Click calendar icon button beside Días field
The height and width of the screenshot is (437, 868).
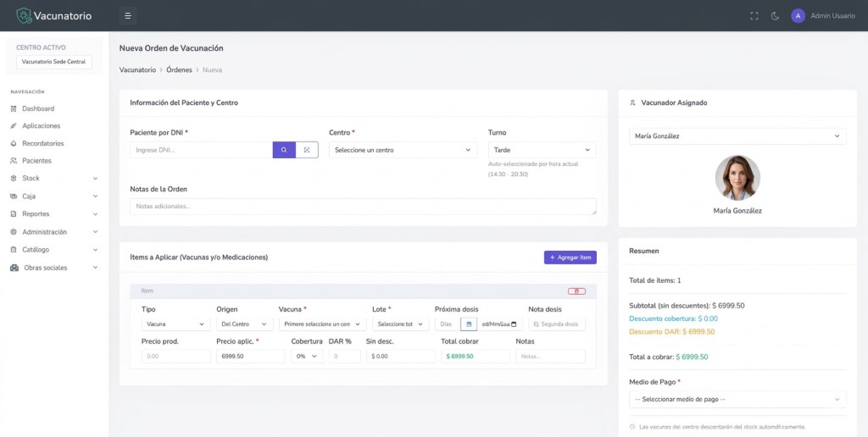tap(468, 324)
